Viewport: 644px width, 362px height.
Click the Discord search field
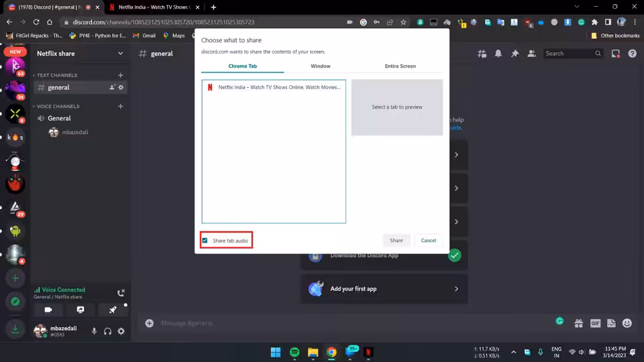573,54
